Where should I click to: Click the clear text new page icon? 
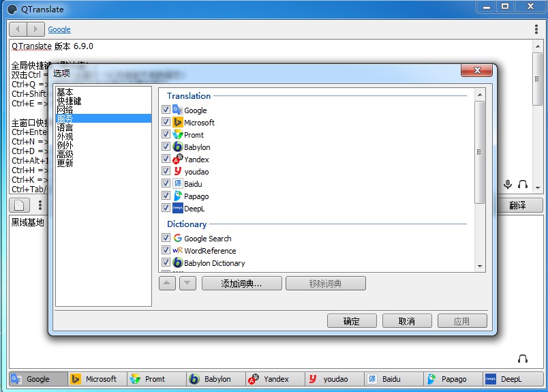coord(19,205)
